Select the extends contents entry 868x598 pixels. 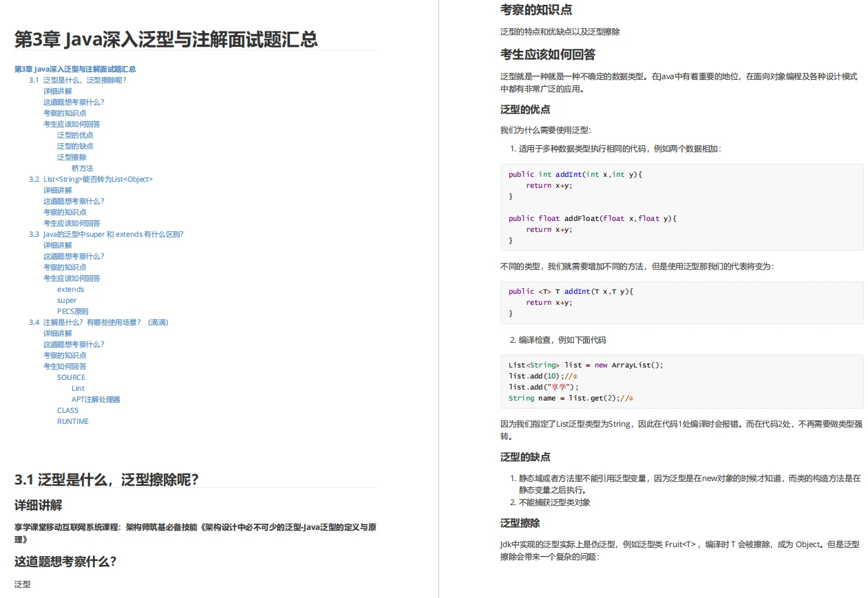coord(71,289)
